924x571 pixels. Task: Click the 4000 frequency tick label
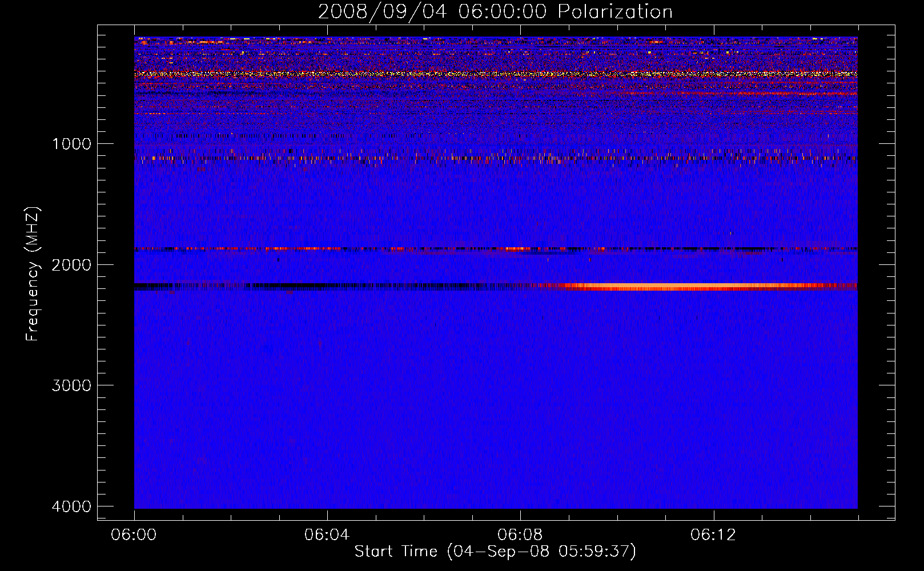click(x=71, y=506)
